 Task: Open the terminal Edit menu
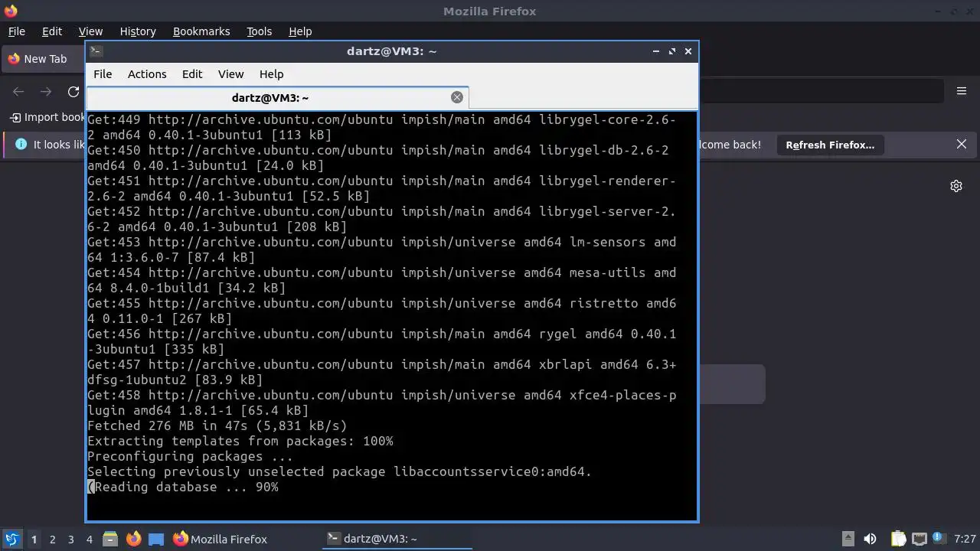click(x=192, y=74)
